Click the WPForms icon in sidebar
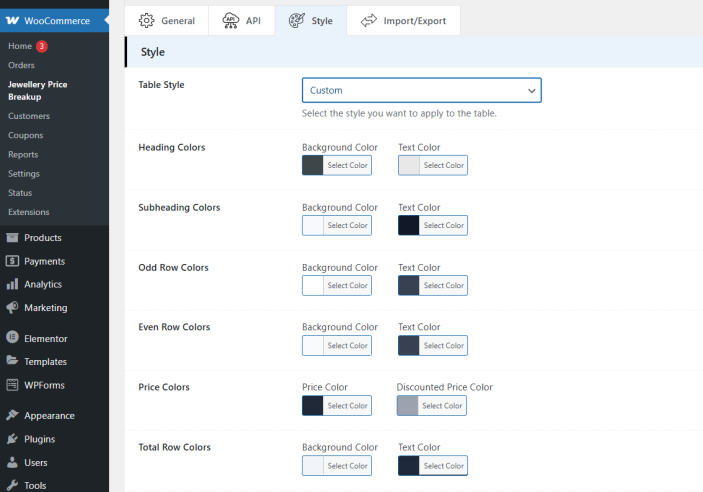 click(x=12, y=385)
